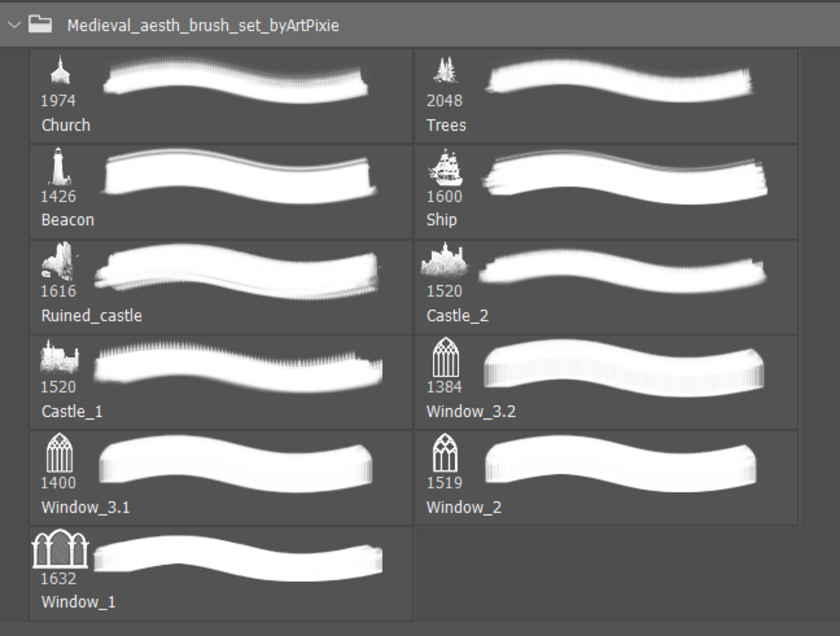Image resolution: width=840 pixels, height=636 pixels.
Task: Click the size value 1974
Action: [x=58, y=101]
